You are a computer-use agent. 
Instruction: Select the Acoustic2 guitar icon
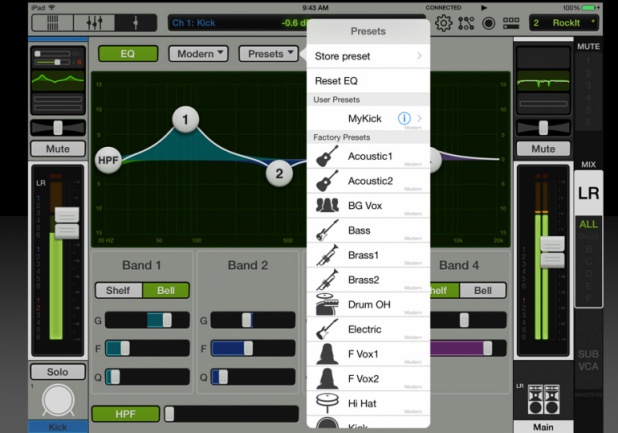click(x=327, y=181)
